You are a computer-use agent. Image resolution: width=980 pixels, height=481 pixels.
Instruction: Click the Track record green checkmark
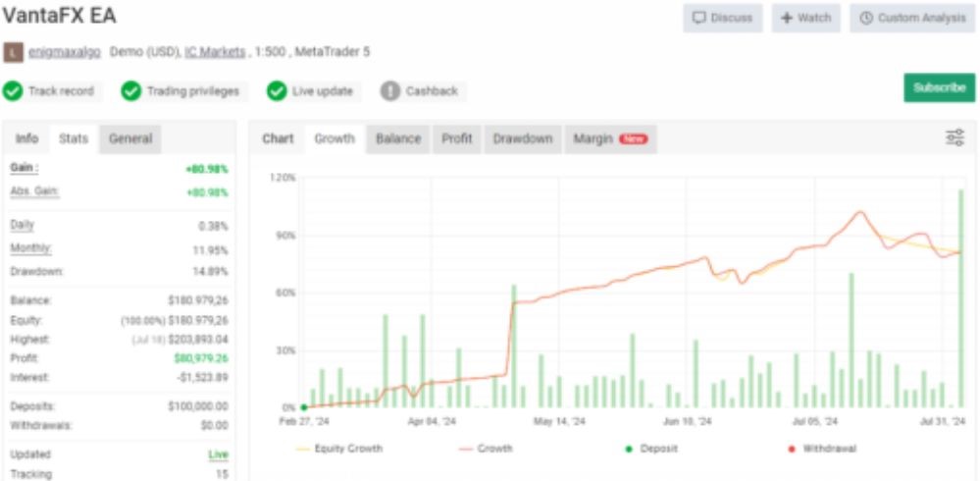pyautogui.click(x=13, y=91)
